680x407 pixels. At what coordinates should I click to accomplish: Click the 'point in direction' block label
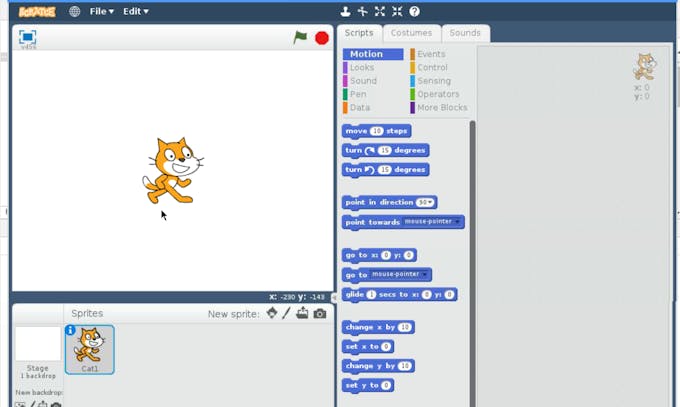[x=379, y=202]
